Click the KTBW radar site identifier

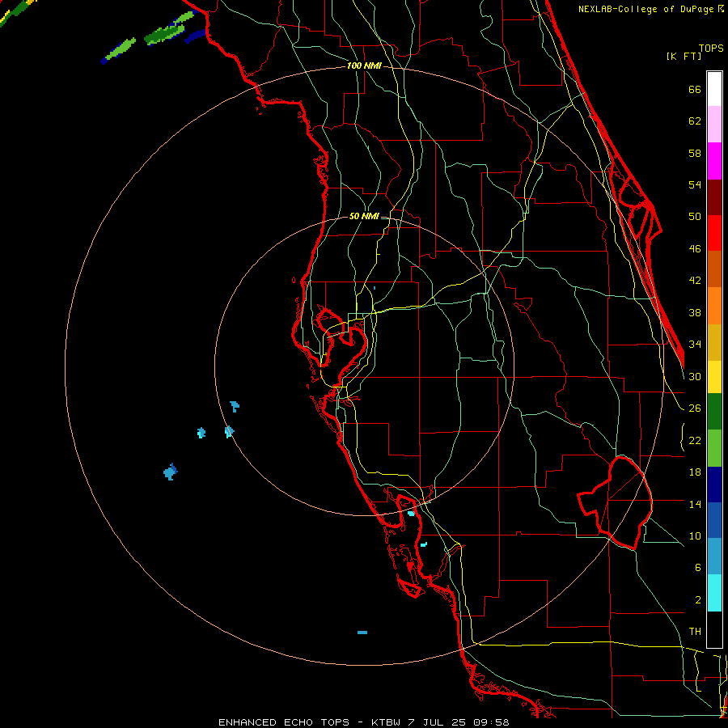click(x=386, y=722)
